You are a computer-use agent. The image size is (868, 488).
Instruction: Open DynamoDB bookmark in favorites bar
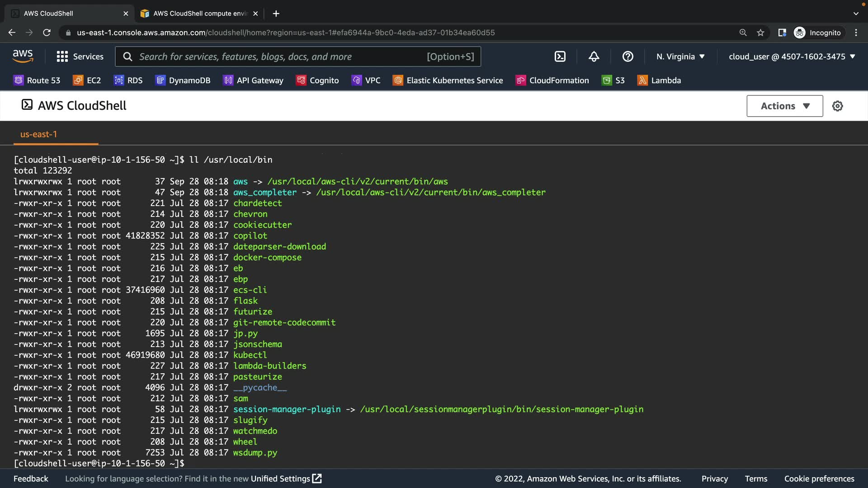click(183, 80)
